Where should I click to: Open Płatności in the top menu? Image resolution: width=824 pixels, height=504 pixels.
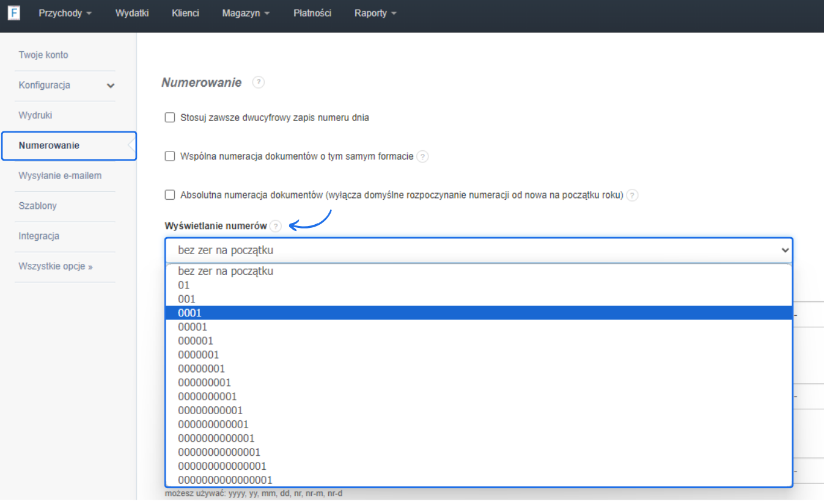click(x=312, y=13)
